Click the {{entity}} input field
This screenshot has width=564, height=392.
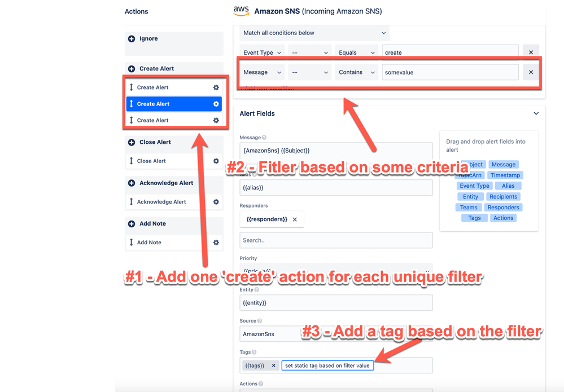point(336,303)
